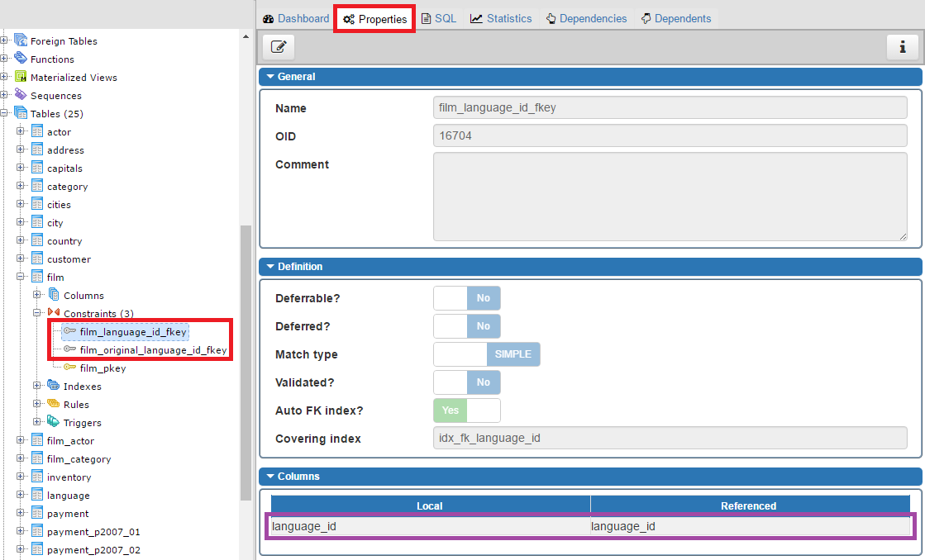
Task: Toggle the Deferrable? switch
Action: tap(466, 298)
